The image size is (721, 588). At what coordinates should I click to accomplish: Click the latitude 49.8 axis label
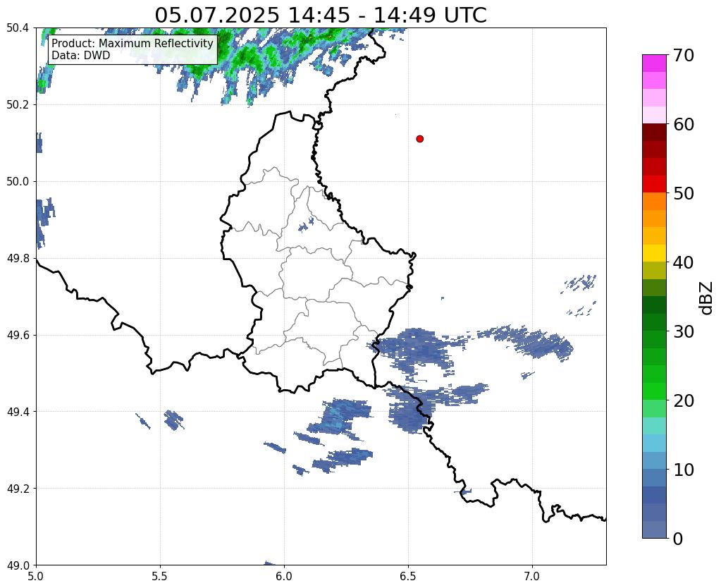(x=18, y=259)
